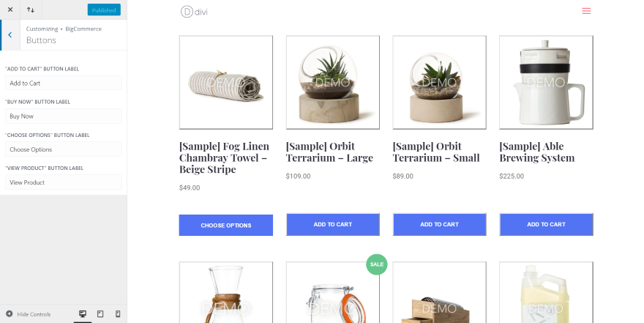644x323 pixels.
Task: Edit the "Add to Cart" button label field
Action: (x=64, y=83)
